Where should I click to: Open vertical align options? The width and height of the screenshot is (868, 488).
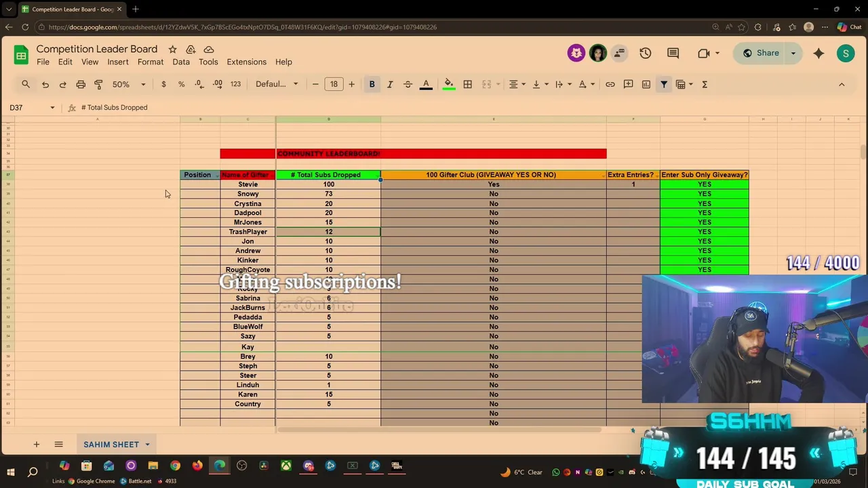540,84
